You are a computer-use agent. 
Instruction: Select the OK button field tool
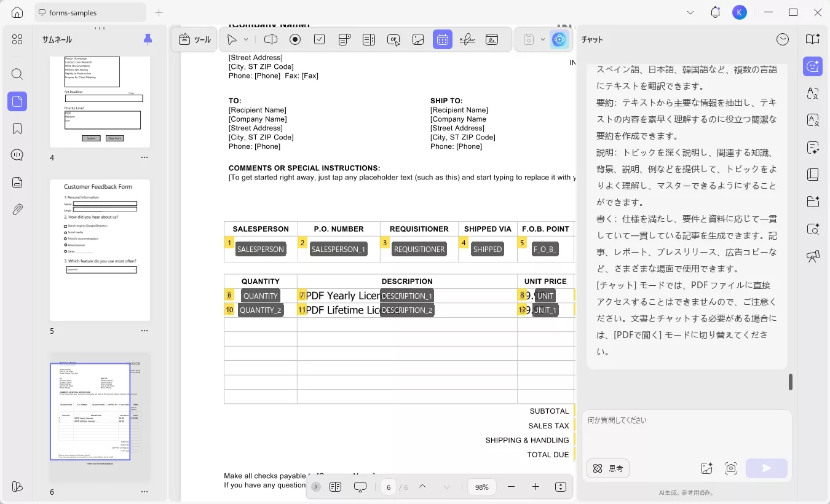(393, 39)
